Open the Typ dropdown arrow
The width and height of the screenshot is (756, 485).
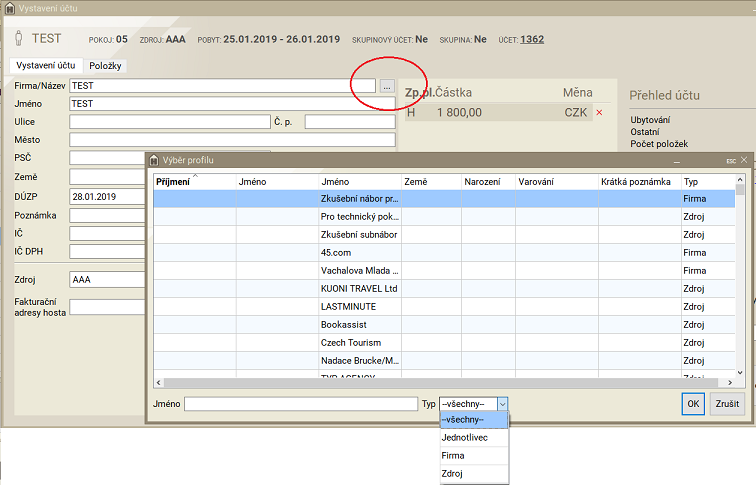tap(503, 404)
